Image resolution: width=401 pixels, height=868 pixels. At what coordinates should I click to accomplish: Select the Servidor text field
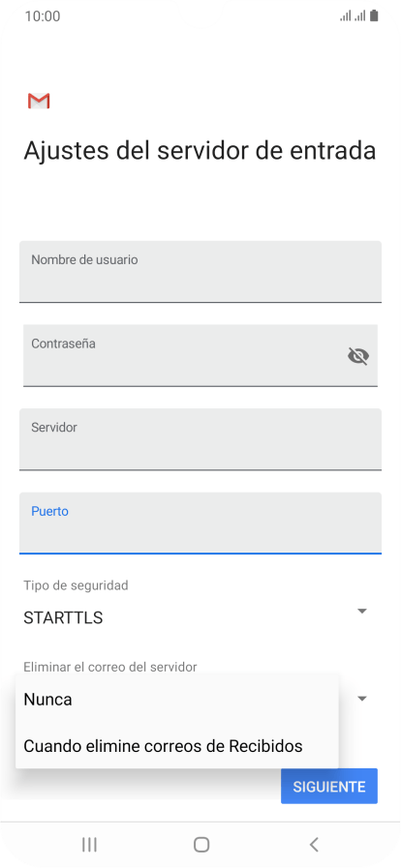point(200,439)
